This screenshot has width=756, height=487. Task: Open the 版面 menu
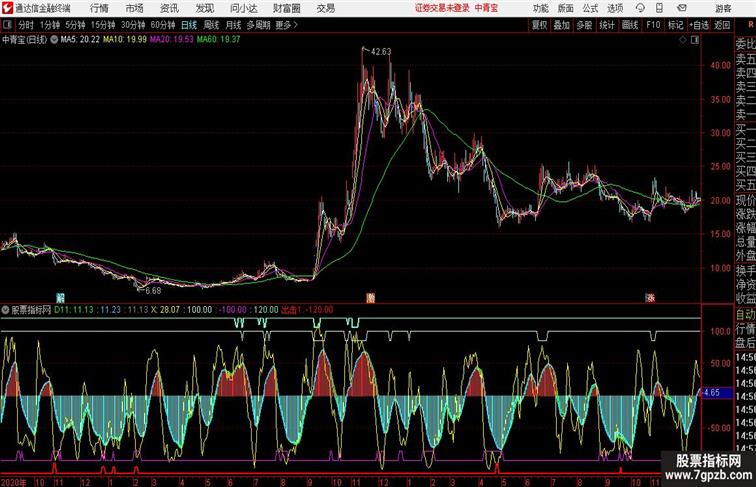(x=566, y=8)
